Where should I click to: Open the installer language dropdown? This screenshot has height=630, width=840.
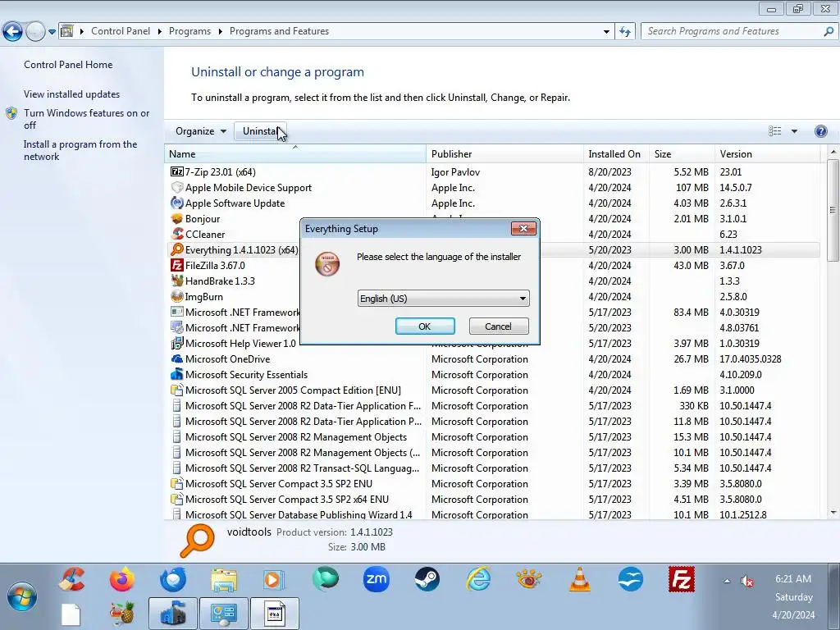coord(443,299)
